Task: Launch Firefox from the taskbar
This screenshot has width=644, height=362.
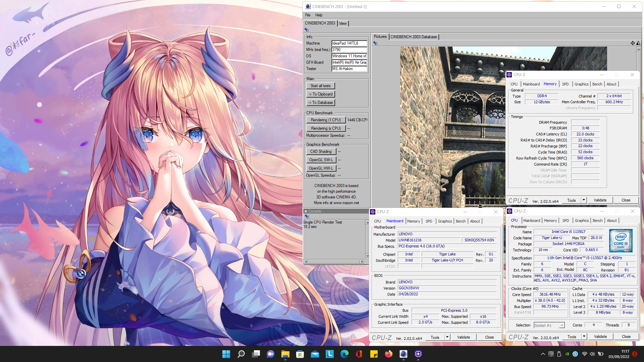Action: [x=388, y=354]
